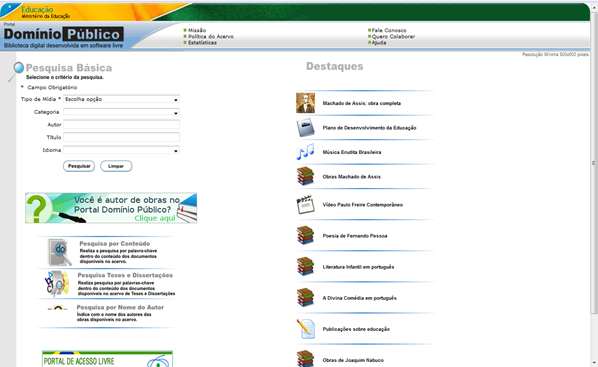Click the pencil and paper icon for Publicações sobre educação
The width and height of the screenshot is (598, 367).
coord(306,328)
